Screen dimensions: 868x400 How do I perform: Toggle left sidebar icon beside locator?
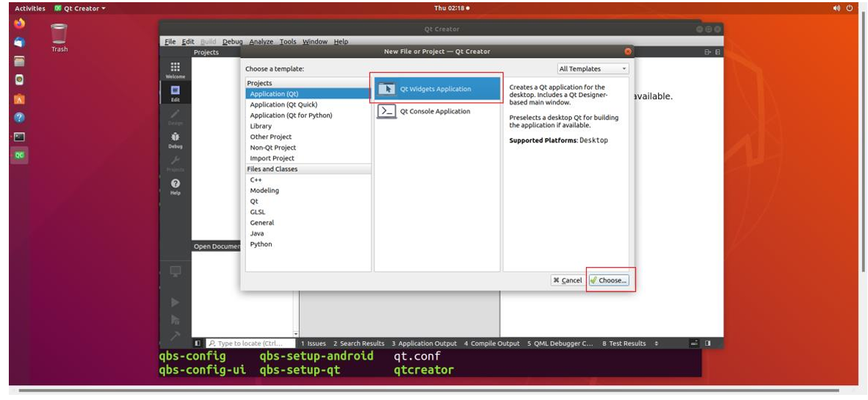(x=198, y=343)
